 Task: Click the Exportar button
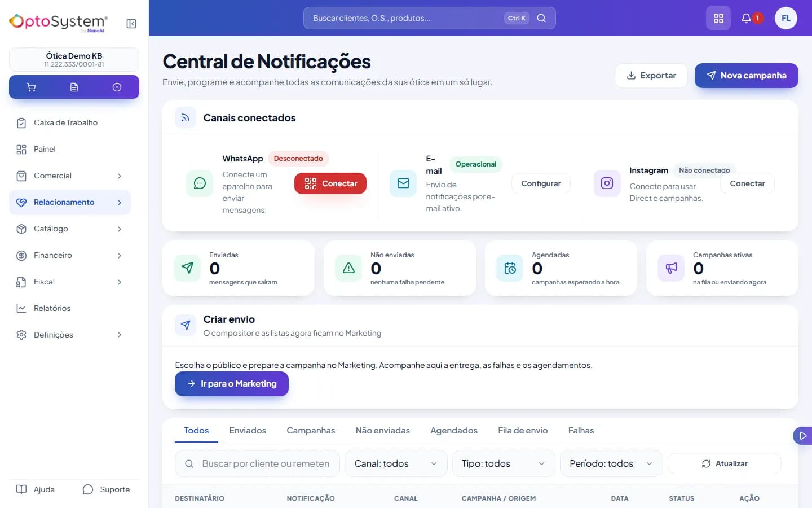click(651, 76)
